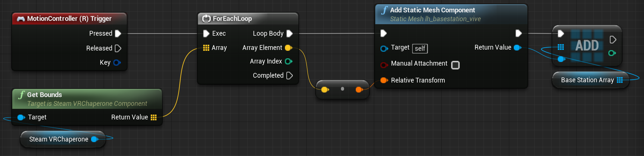644x156 pixels.
Task: Click the Get Bounds Return Value array pin
Action: [x=154, y=117]
